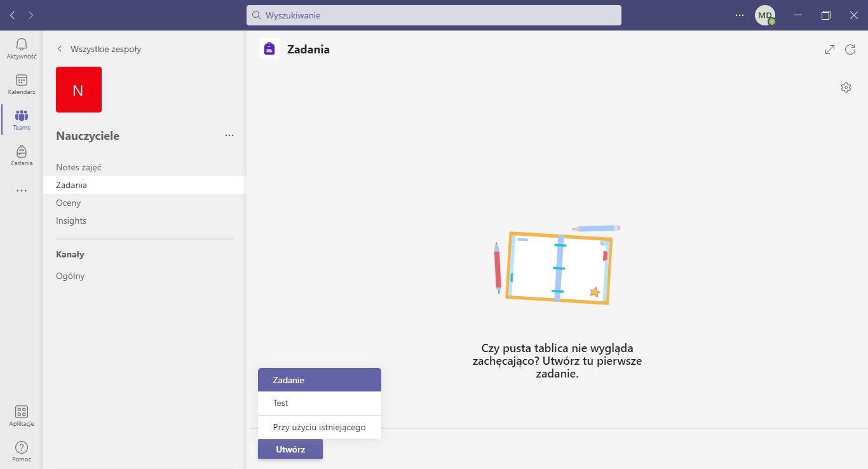
Task: Open the MD profile avatar menu
Action: coord(764,15)
